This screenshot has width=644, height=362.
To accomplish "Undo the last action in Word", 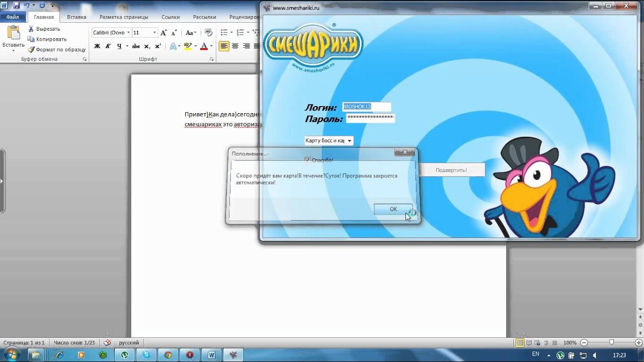I will [x=27, y=6].
